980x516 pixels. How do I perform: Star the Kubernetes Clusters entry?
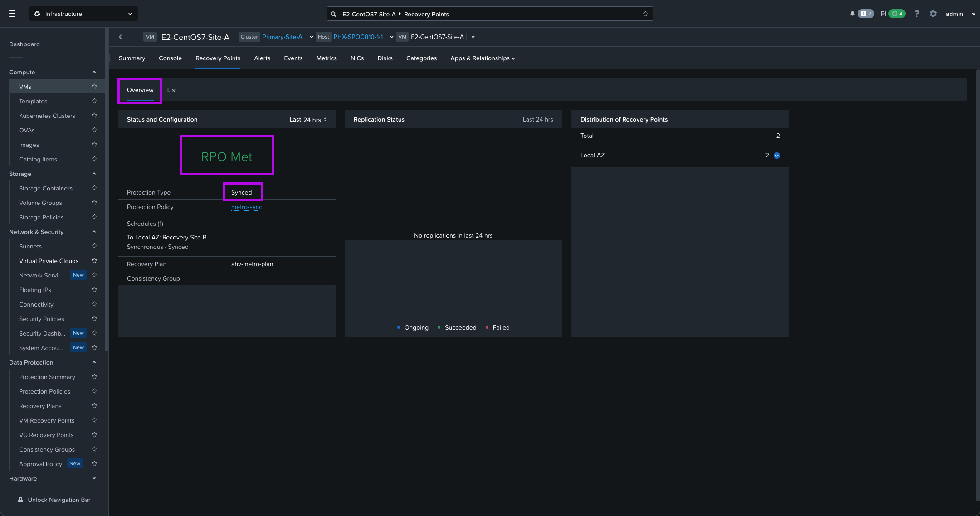[94, 116]
